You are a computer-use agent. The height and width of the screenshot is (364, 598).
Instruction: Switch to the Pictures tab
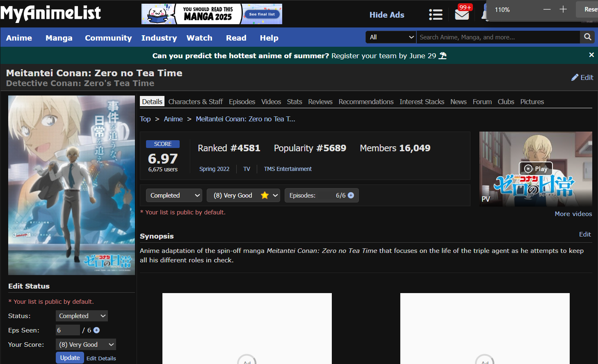click(x=532, y=102)
